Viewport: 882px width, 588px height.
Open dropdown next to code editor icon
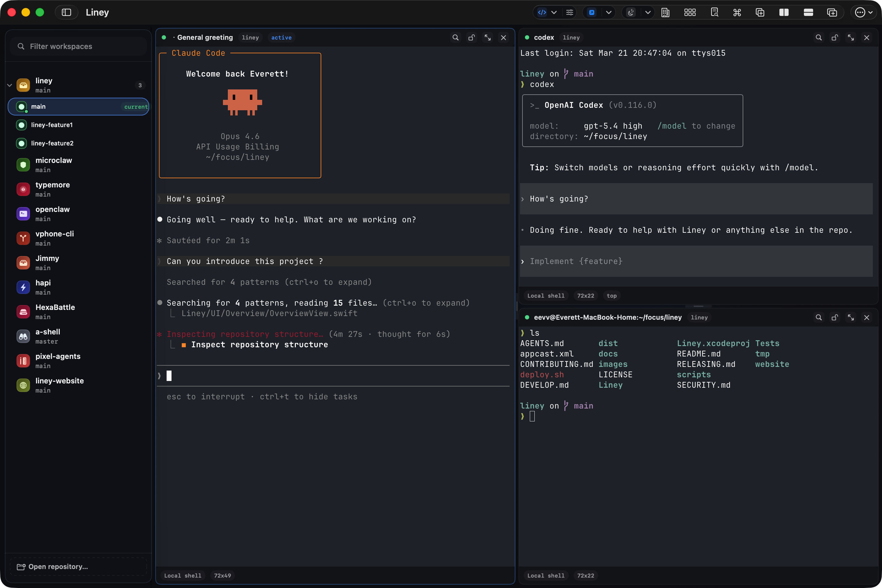pos(554,12)
